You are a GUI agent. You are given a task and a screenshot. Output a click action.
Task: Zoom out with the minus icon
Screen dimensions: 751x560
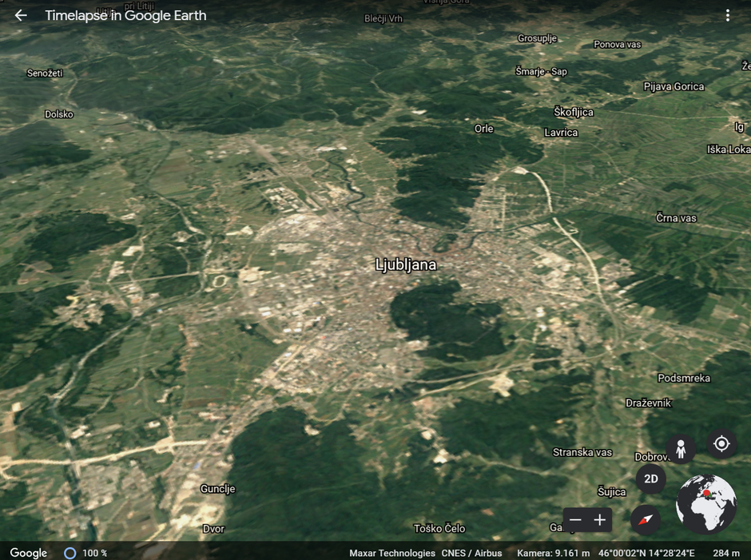pos(574,520)
